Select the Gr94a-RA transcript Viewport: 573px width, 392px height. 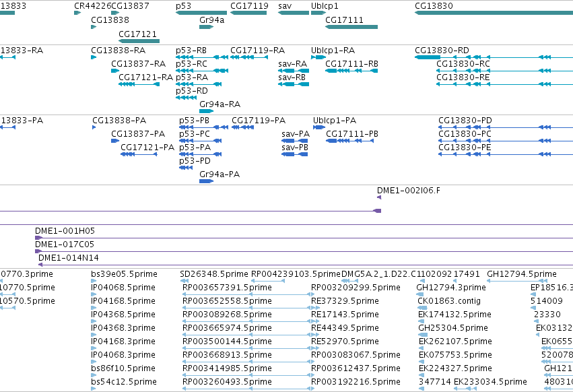[x=207, y=111]
